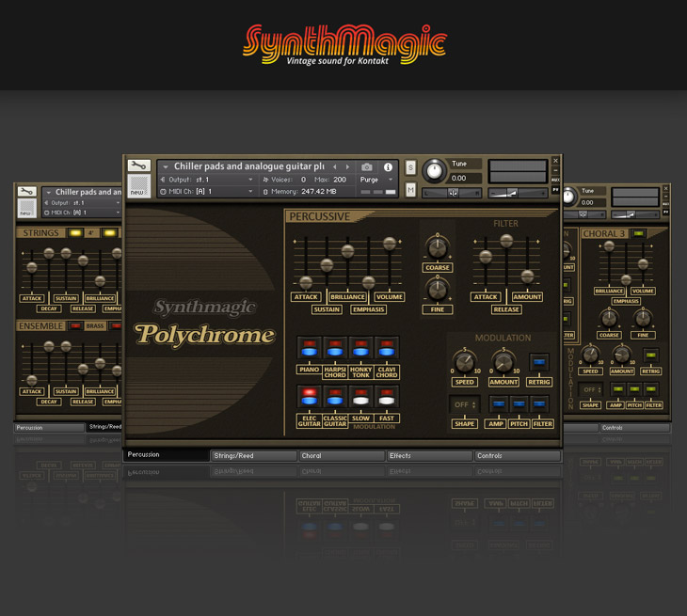Open the preset name dropdown in left window
Screen dimensions: 687x616
(x=48, y=192)
